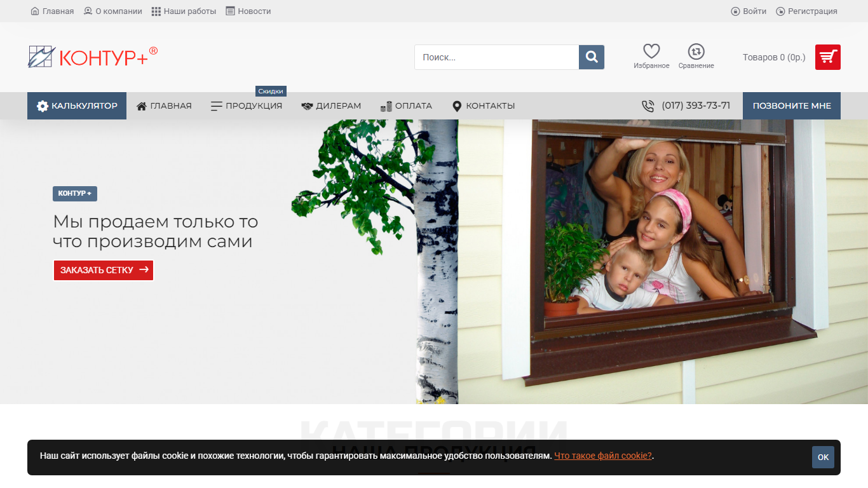Click the house icon beside ГЛАВНАЯ in the navbar
This screenshot has width=868, height=488.
coord(142,106)
